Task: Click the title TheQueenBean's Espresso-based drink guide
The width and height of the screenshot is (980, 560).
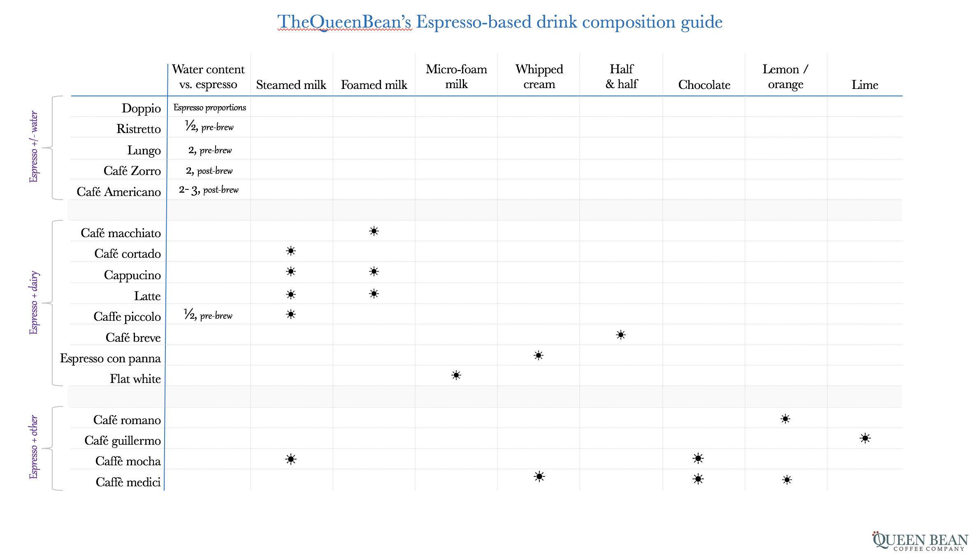Action: tap(499, 22)
